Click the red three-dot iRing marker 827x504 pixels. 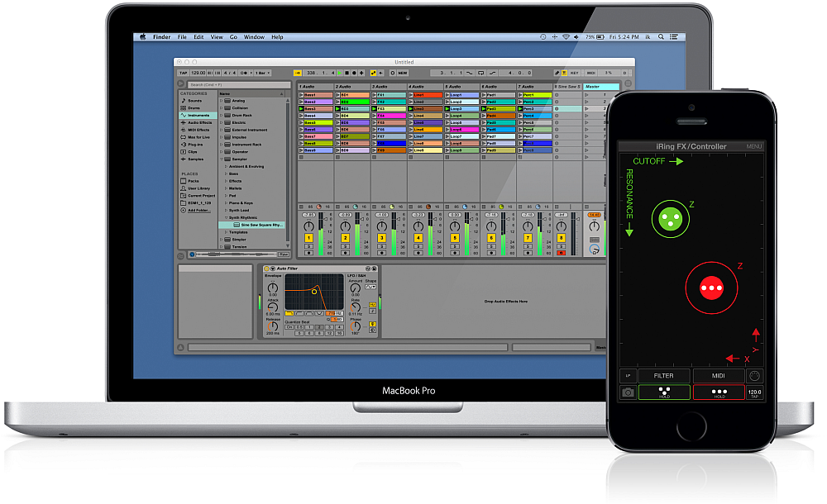[x=711, y=288]
